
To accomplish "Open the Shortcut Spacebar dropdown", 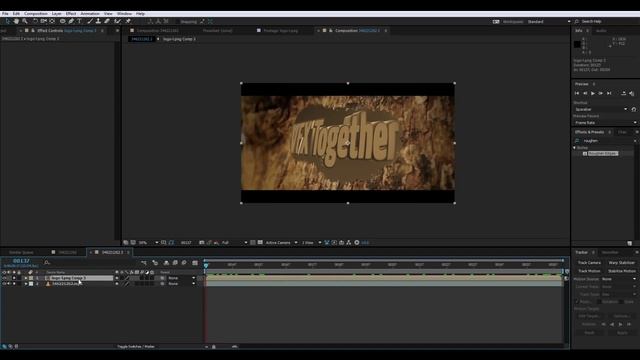I will pos(601,109).
